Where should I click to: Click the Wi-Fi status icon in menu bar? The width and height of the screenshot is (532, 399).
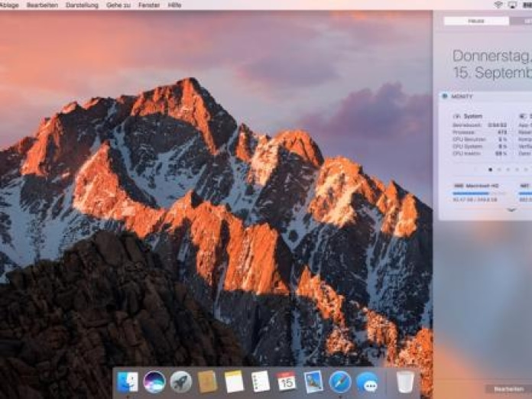coord(498,5)
